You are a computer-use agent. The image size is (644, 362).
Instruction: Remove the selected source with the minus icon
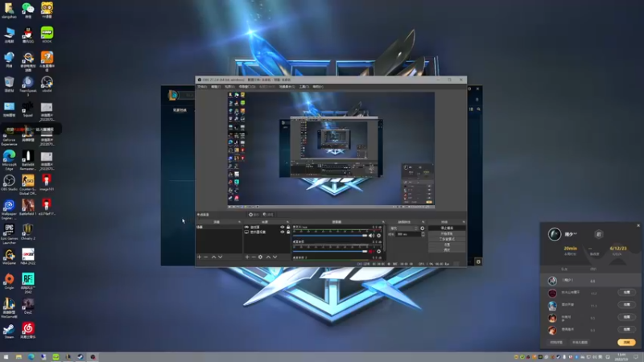[x=254, y=257]
